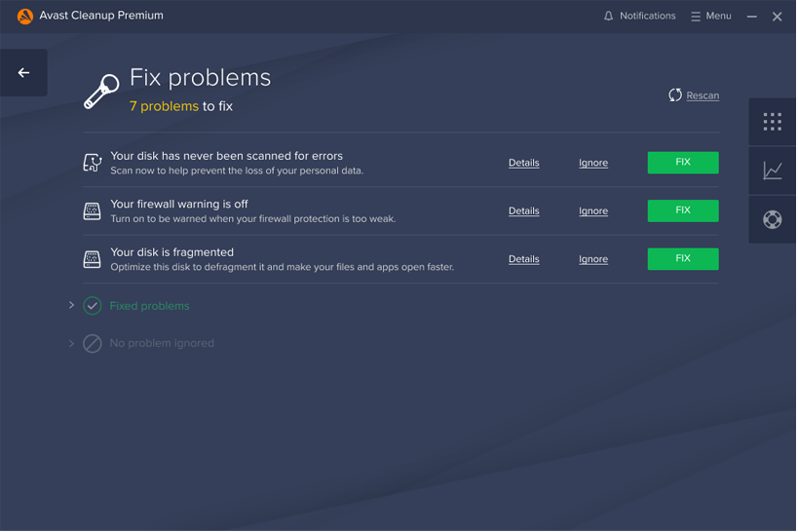Click the Rescan link
Viewport: 798px width, 532px height.
coord(703,95)
